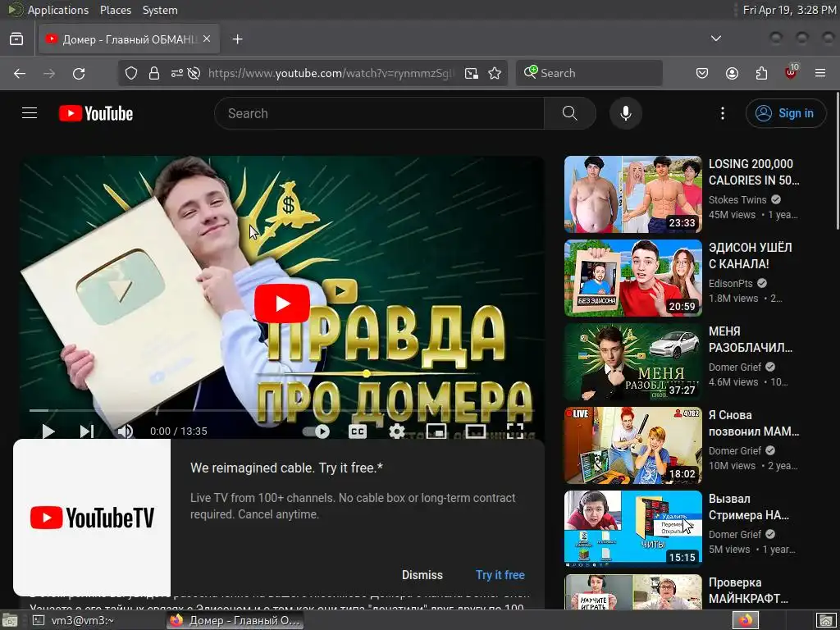Screen dimensions: 840x630
Task: Open tracking protection shield icon
Action: click(131, 73)
